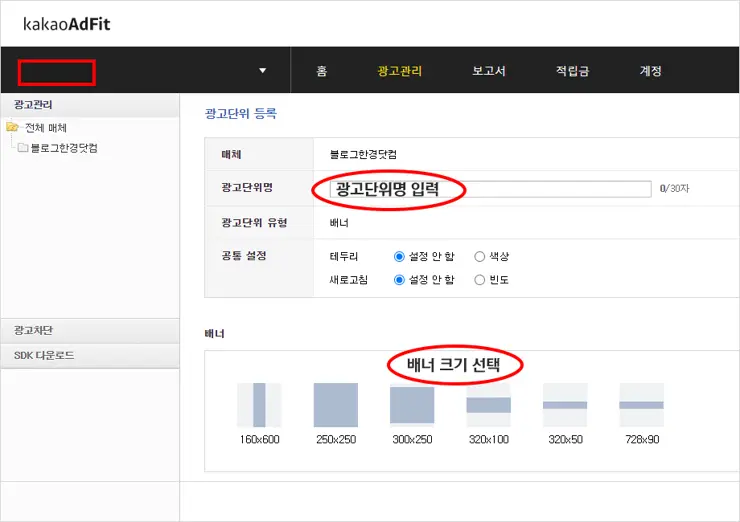Click the 300x250 size label
The height and width of the screenshot is (522, 740).
point(412,439)
